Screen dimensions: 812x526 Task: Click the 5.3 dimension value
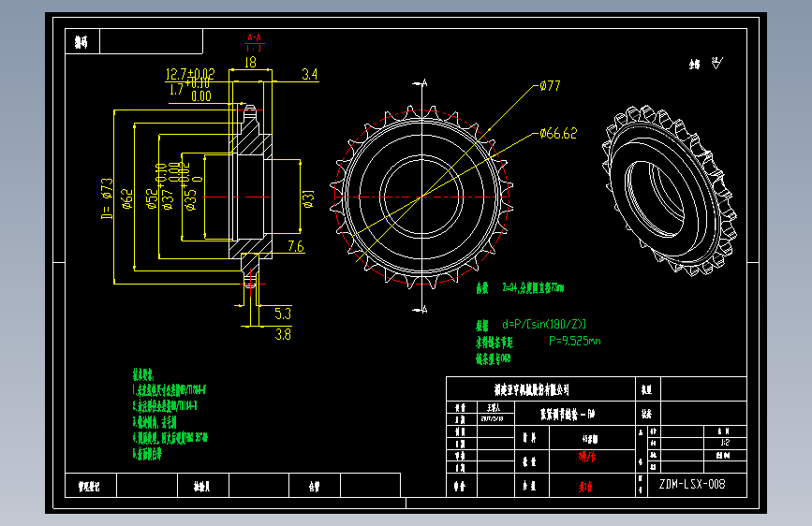pyautogui.click(x=283, y=314)
